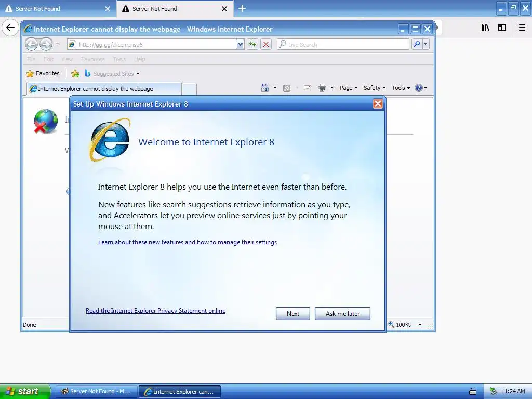This screenshot has height=399, width=532.
Task: Open the Internet Explorer Privacy Statement link
Action: [155, 311]
